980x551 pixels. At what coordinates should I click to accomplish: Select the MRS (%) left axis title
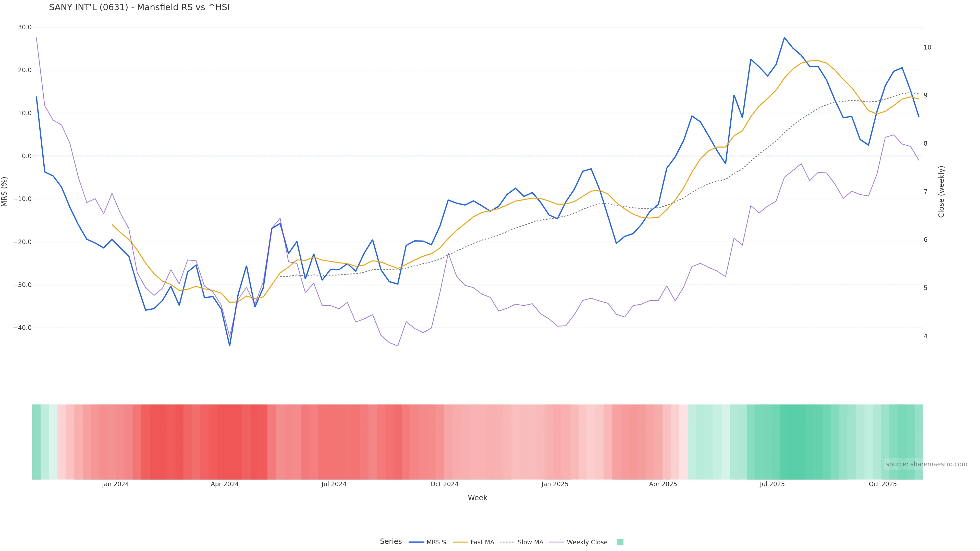[5, 192]
